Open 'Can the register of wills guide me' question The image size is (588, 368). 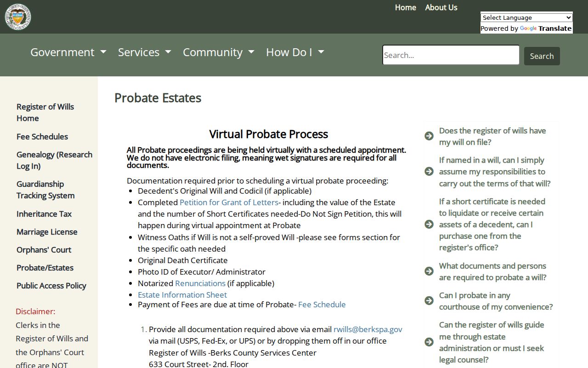[492, 342]
